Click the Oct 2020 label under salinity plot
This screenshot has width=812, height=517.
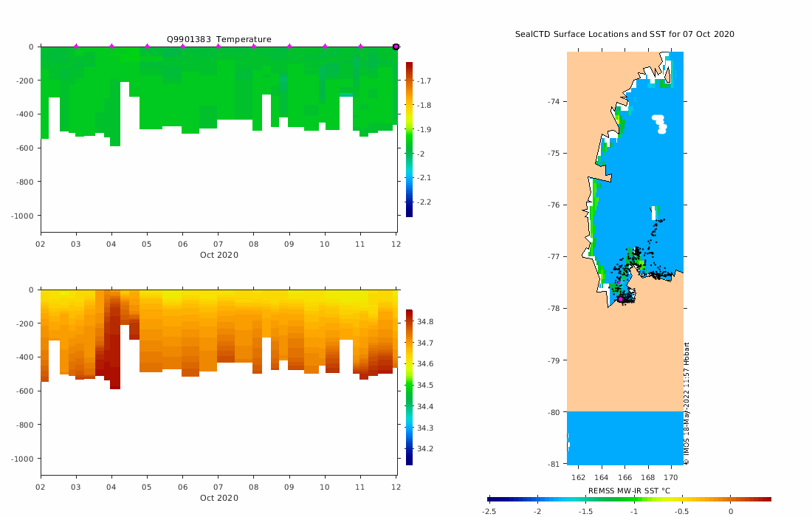[219, 498]
